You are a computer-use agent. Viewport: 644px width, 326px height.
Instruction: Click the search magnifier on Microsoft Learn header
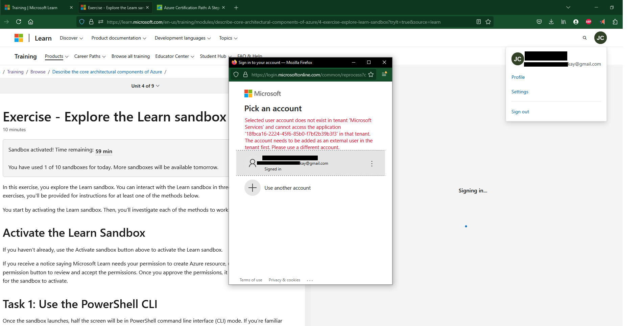click(x=585, y=38)
